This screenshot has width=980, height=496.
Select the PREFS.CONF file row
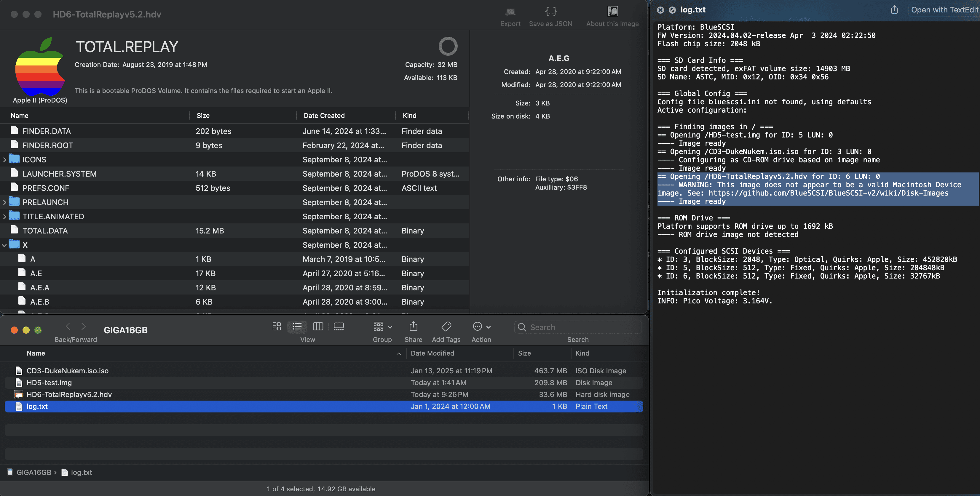click(x=234, y=188)
